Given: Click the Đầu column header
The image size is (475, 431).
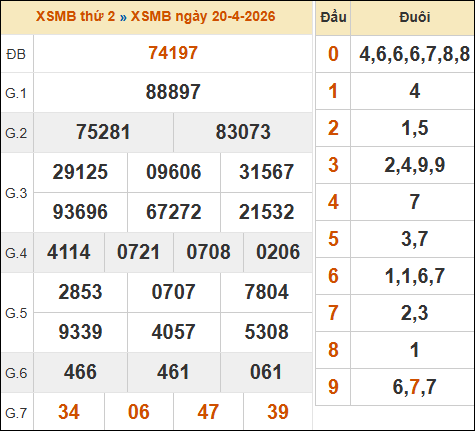Looking at the screenshot, I should coord(333,17).
